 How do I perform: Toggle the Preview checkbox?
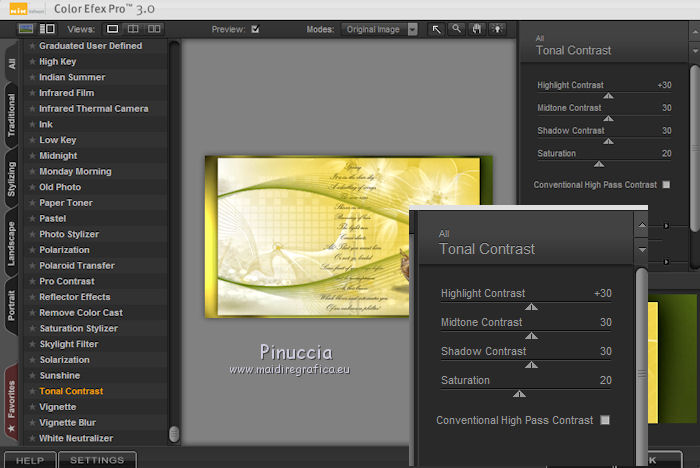click(255, 29)
